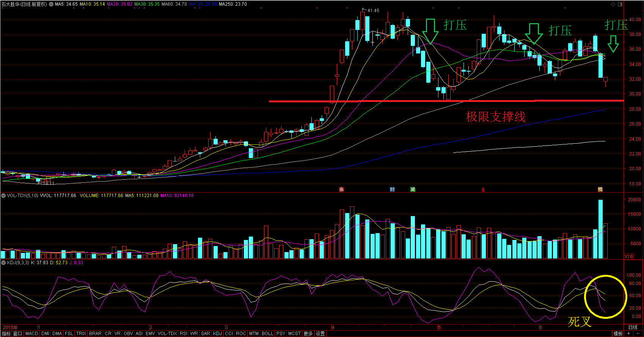This screenshot has width=644, height=337.
Task: Zoom out with the minus button
Action: pyautogui.click(x=638, y=334)
